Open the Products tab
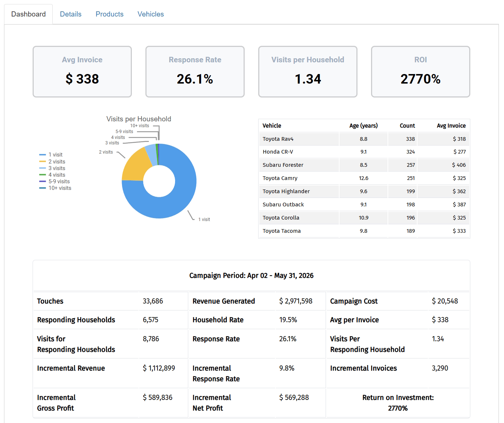Viewport: 504px width, 423px height. pos(110,14)
